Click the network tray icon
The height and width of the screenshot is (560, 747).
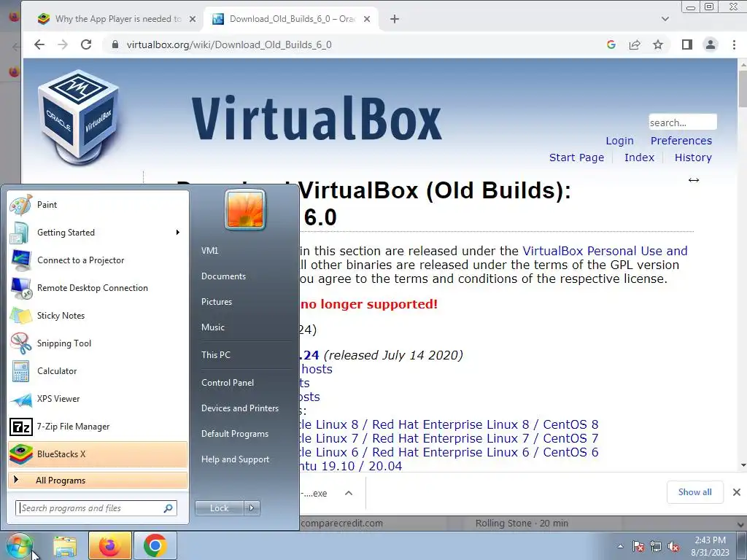pos(656,547)
